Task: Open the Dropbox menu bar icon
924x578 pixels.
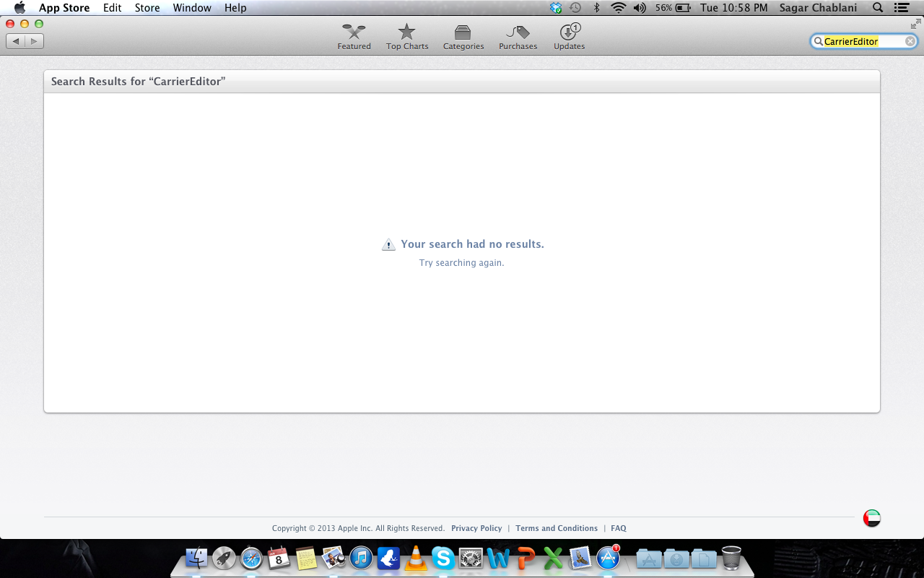Action: pos(555,8)
